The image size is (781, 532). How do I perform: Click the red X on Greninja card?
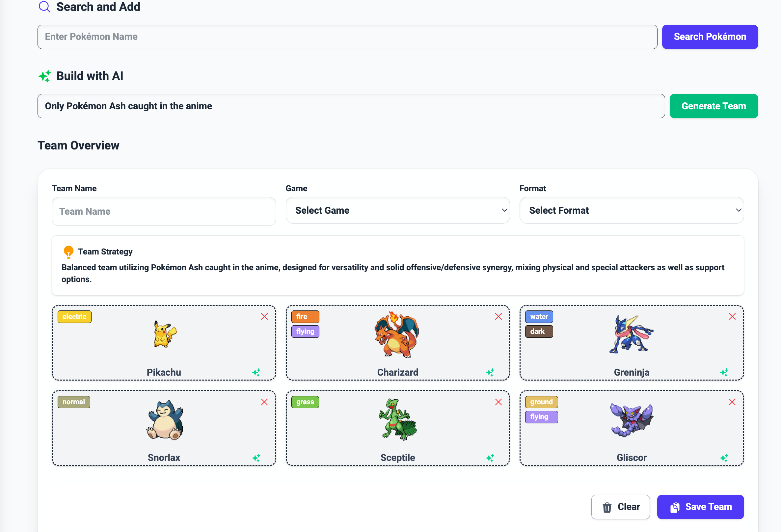pos(732,317)
